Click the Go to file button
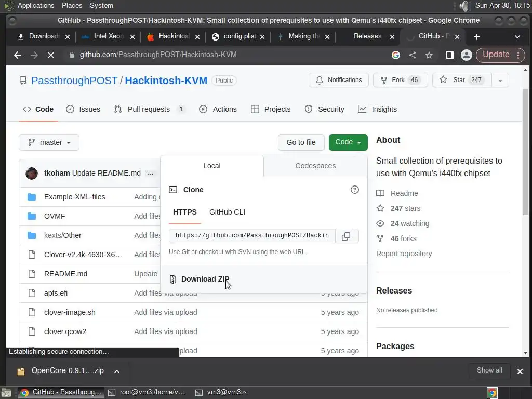Screen dimensions: 532x399 [x=301, y=142]
